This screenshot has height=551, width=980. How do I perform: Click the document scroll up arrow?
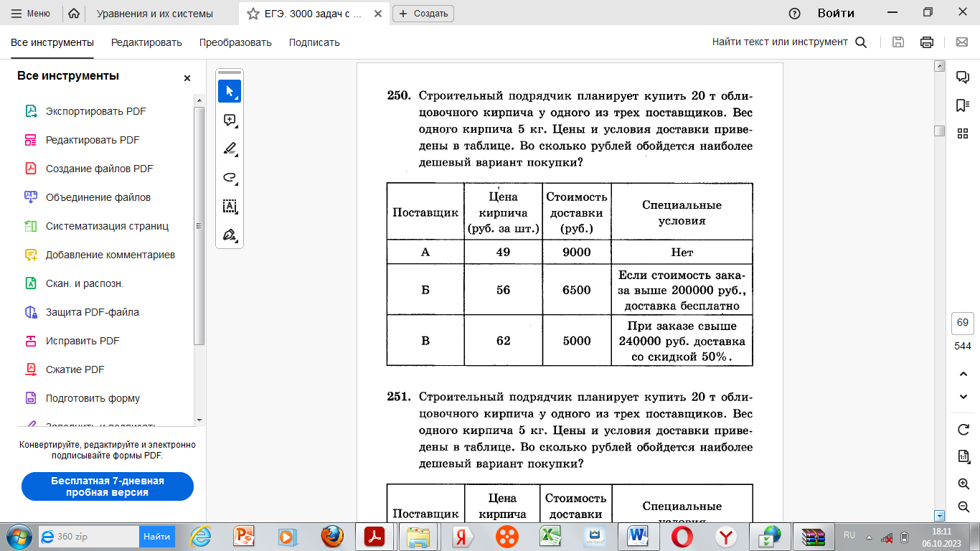pyautogui.click(x=939, y=67)
